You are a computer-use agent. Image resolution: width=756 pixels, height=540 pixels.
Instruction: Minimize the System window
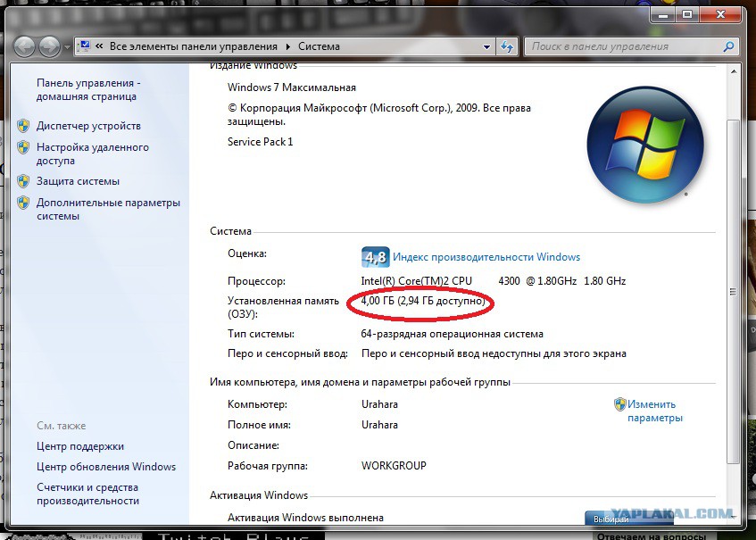click(664, 15)
